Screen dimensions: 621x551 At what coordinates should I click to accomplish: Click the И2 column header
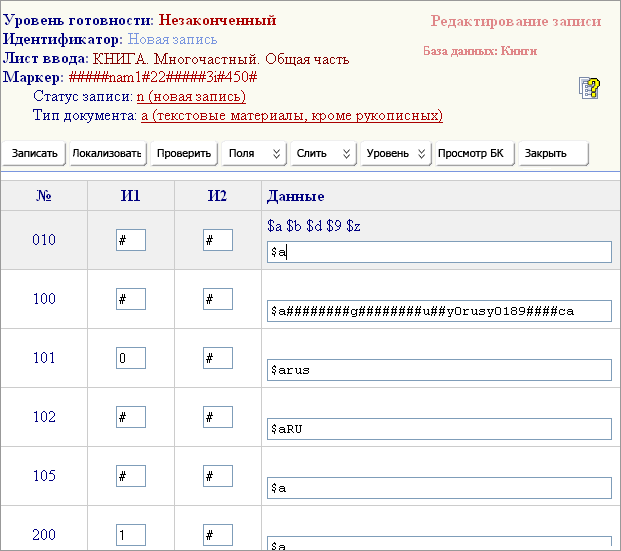click(217, 196)
